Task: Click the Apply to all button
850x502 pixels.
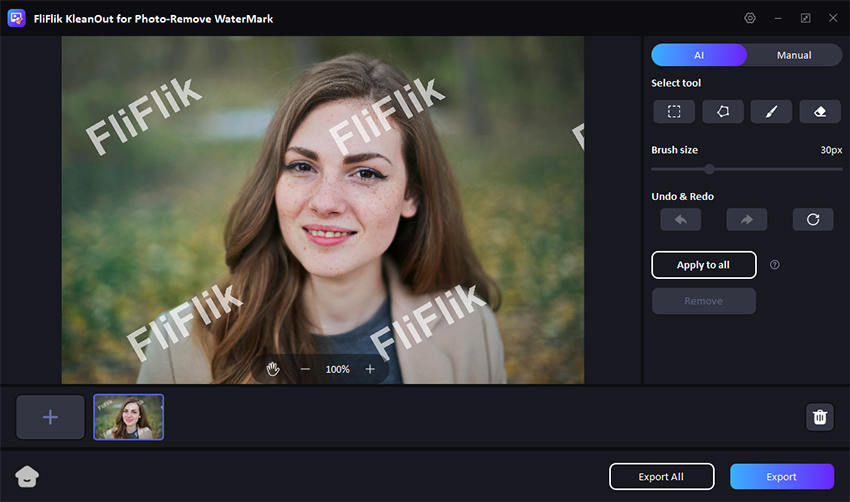Action: click(703, 265)
